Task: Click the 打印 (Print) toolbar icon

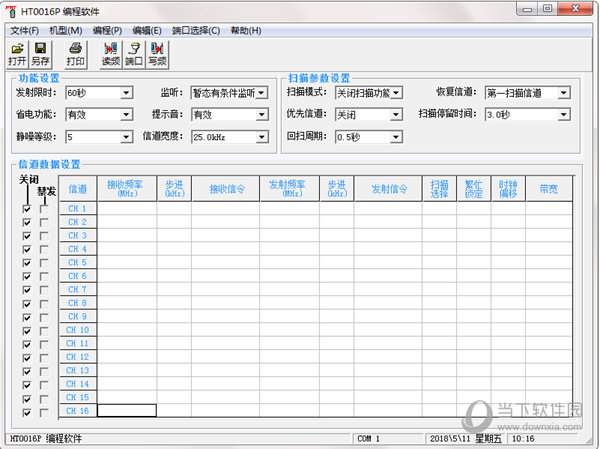Action: coord(76,54)
